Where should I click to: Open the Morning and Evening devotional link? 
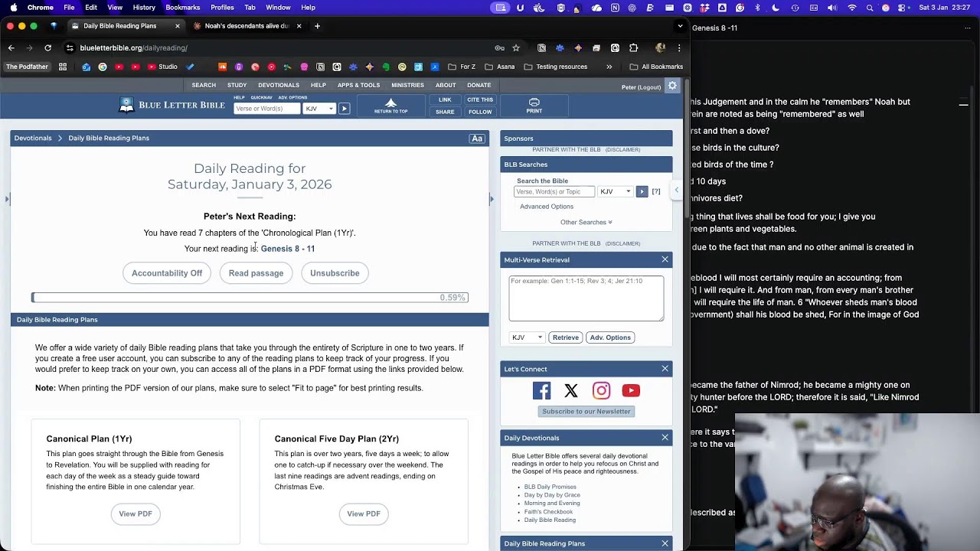pyautogui.click(x=552, y=504)
